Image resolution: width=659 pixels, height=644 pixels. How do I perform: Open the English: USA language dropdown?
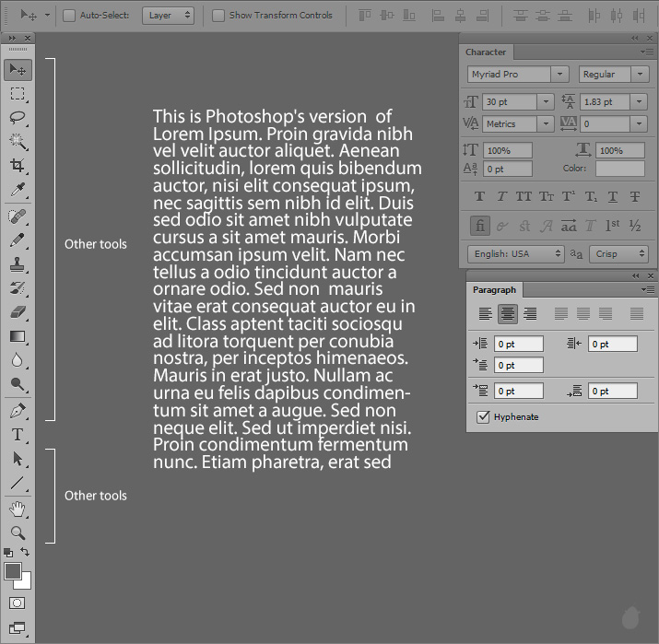tap(515, 254)
